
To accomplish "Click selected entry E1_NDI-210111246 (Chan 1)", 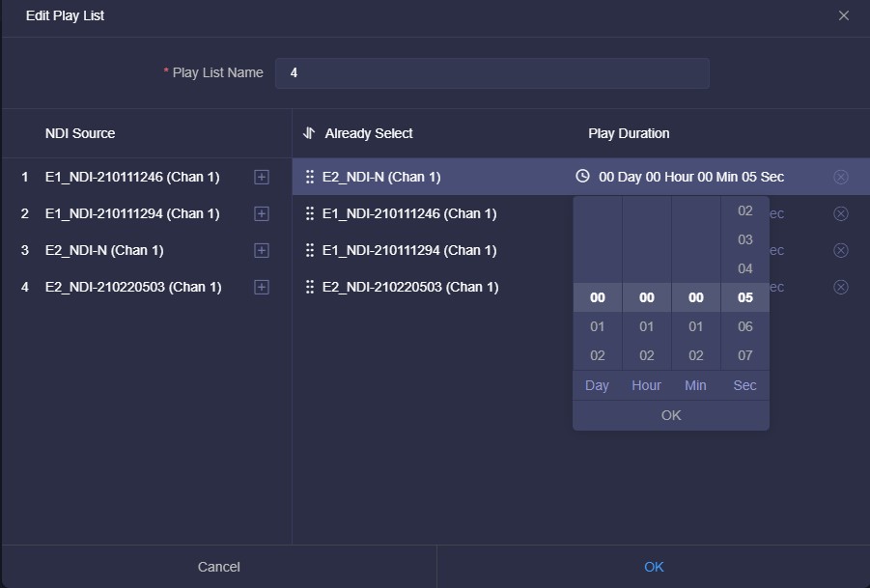I will [x=409, y=213].
